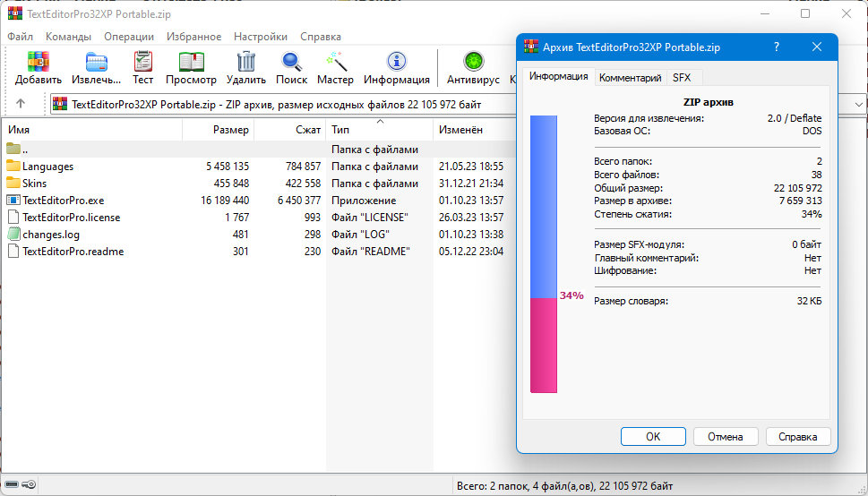Open the Избранное menu
The height and width of the screenshot is (496, 868).
(x=193, y=37)
